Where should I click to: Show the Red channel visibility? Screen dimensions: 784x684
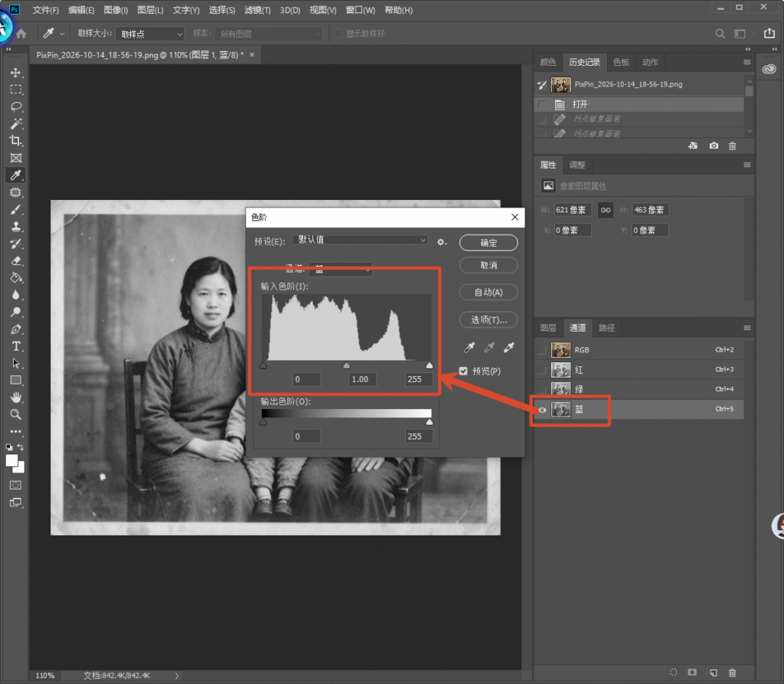pyautogui.click(x=542, y=370)
